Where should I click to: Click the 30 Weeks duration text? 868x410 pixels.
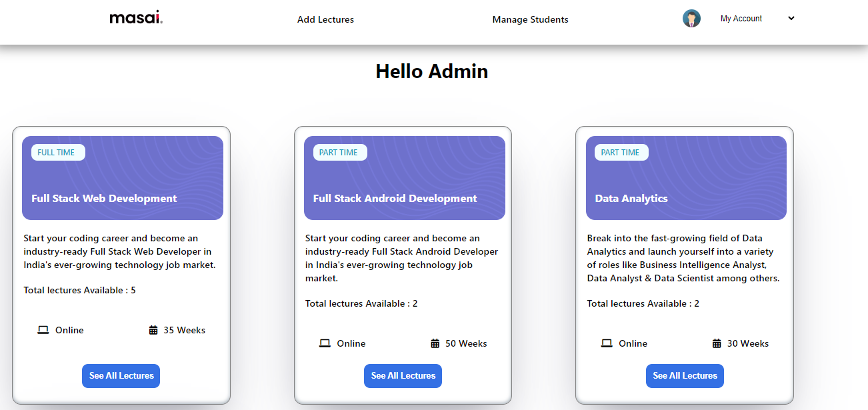point(748,343)
